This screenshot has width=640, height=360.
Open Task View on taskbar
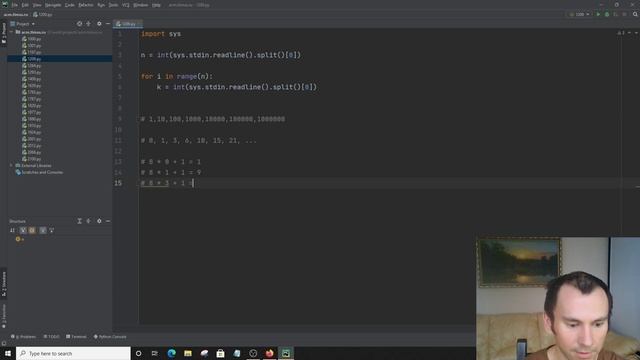(155, 353)
